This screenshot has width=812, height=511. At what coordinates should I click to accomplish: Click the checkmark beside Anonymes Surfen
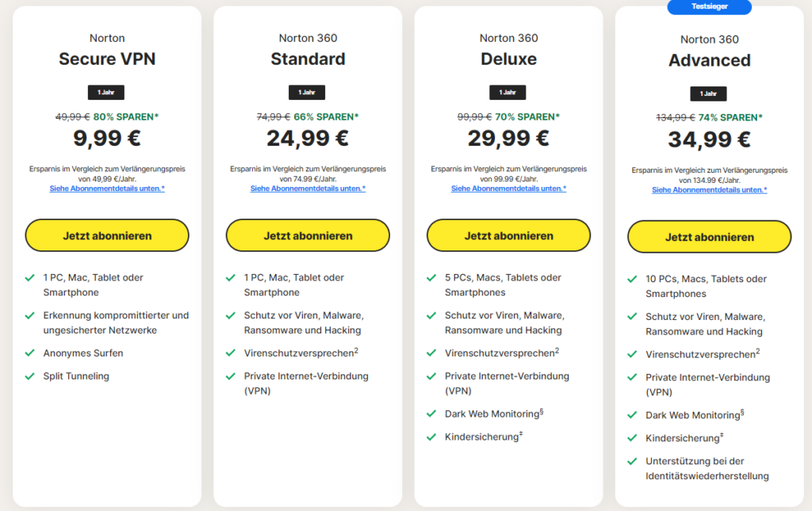pyautogui.click(x=29, y=353)
